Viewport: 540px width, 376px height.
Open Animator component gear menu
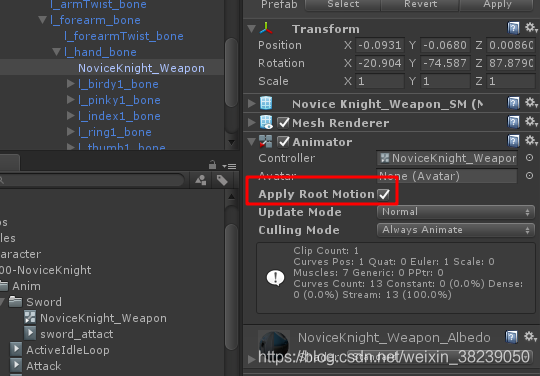tap(531, 141)
